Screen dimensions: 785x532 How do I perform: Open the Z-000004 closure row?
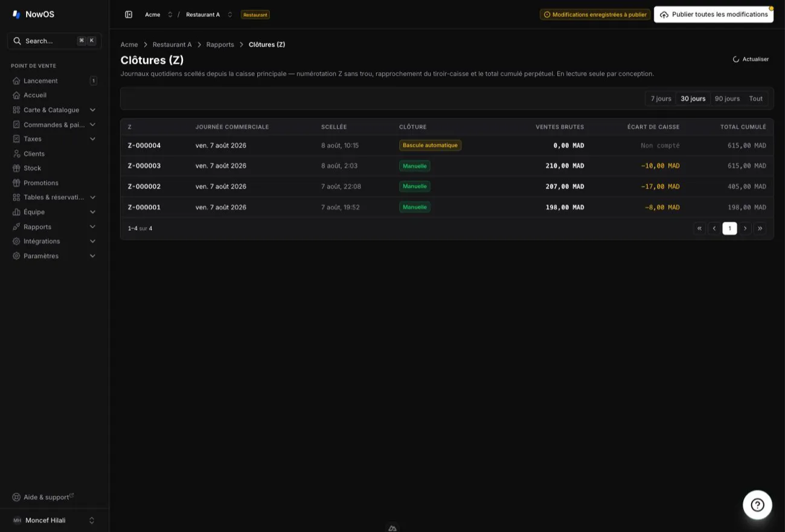click(x=447, y=146)
